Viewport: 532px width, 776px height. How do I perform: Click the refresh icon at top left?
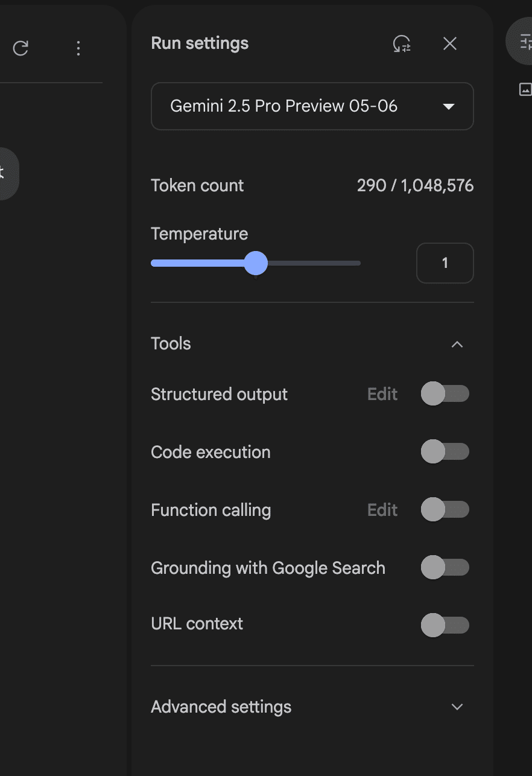pyautogui.click(x=21, y=48)
